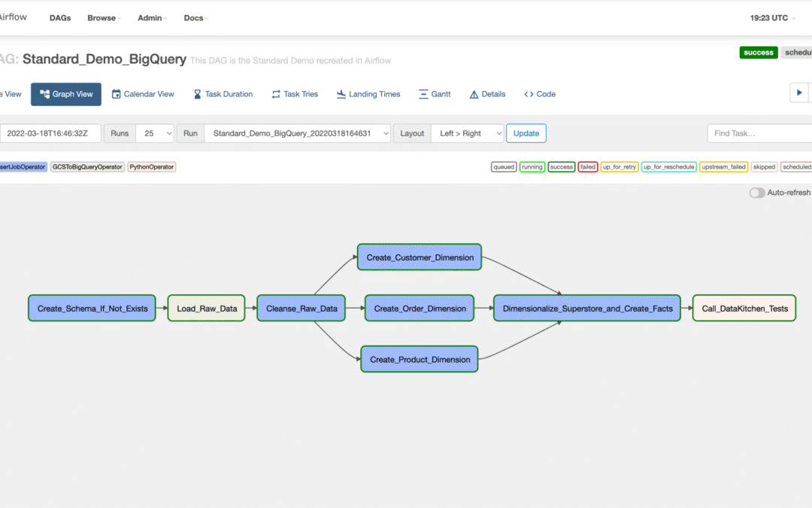This screenshot has width=812, height=508.
Task: Enable the Auto-refresh toggle
Action: coord(756,193)
